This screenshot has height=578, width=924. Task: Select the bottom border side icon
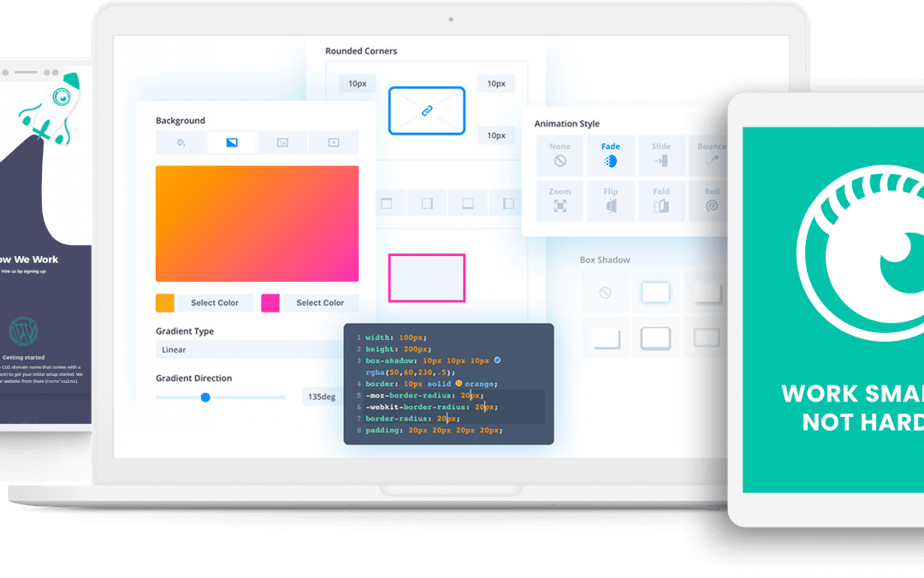468,204
